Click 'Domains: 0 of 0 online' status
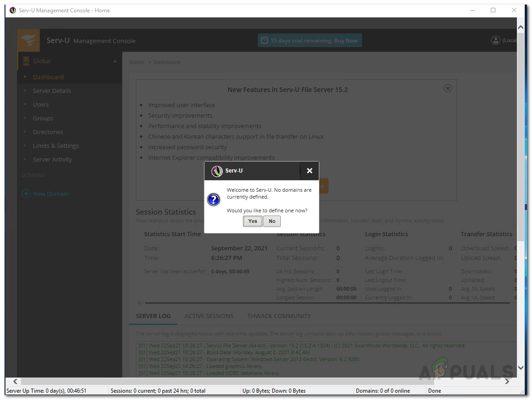532x400 pixels. tap(383, 391)
